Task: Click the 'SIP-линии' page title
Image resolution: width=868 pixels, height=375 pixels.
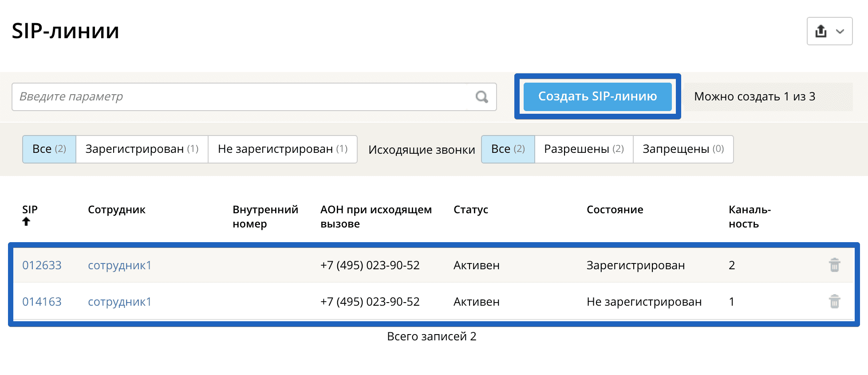Action: pyautogui.click(x=66, y=31)
